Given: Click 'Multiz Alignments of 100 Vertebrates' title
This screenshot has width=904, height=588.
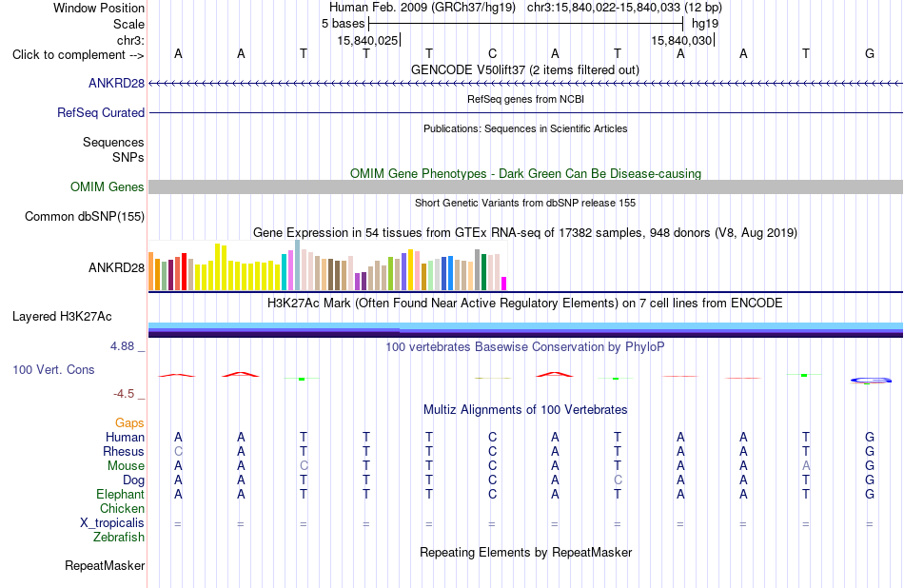Looking at the screenshot, I should [x=525, y=410].
